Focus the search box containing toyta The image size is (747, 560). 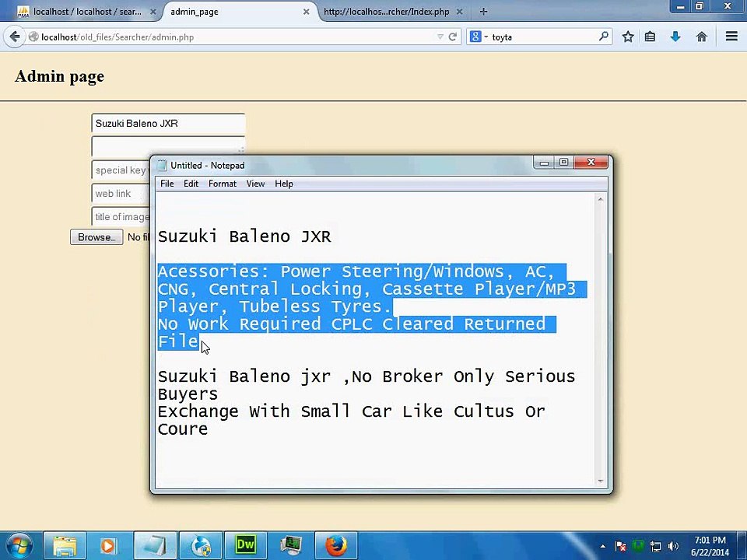coord(543,37)
